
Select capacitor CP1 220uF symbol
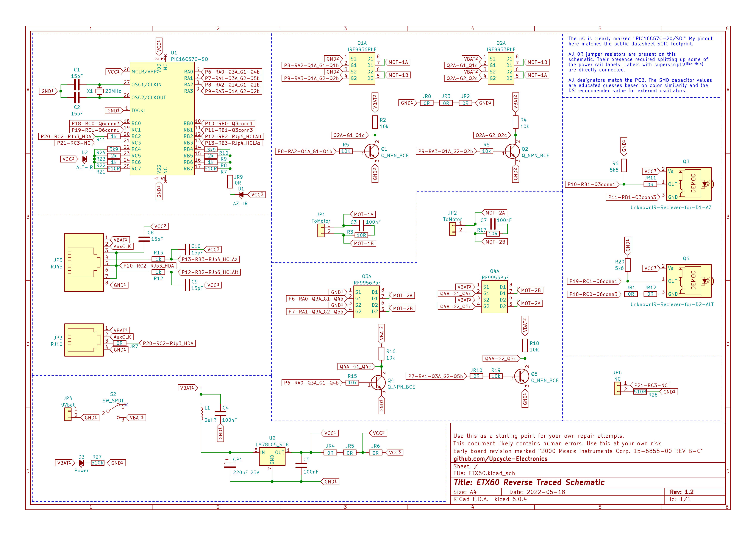point(230,465)
